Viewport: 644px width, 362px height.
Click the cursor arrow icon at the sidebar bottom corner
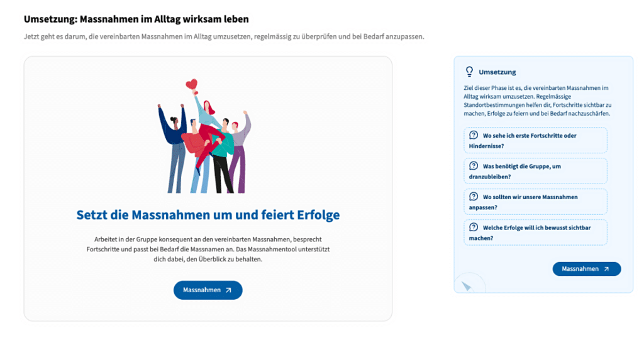[466, 286]
